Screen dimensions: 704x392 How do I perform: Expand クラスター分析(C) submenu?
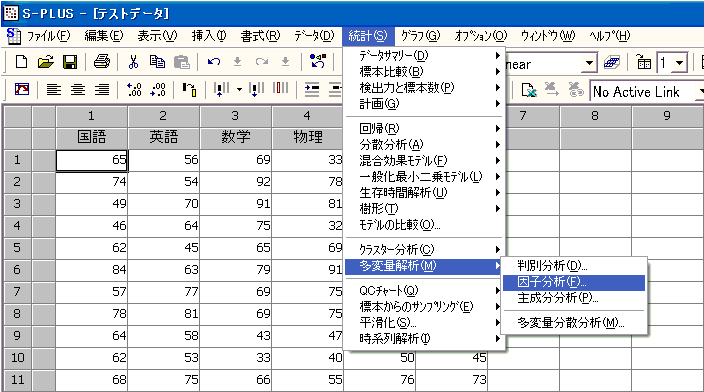coord(423,250)
